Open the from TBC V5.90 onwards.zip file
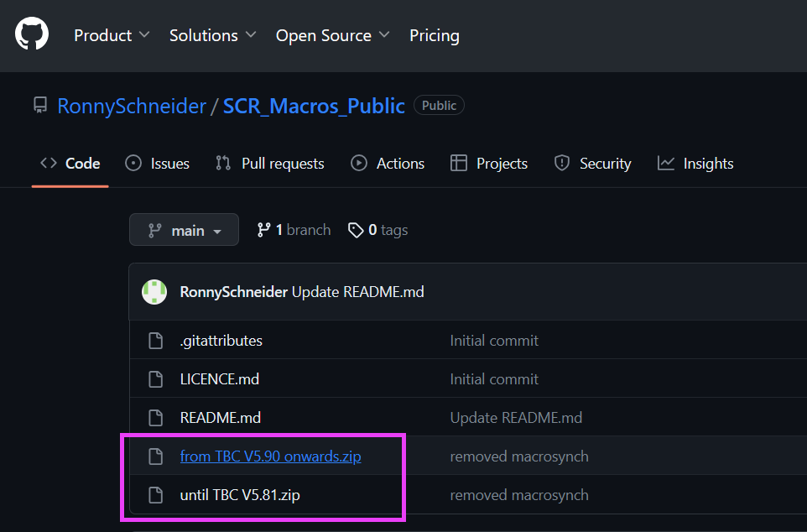Viewport: 807px width, 532px height. (x=270, y=456)
